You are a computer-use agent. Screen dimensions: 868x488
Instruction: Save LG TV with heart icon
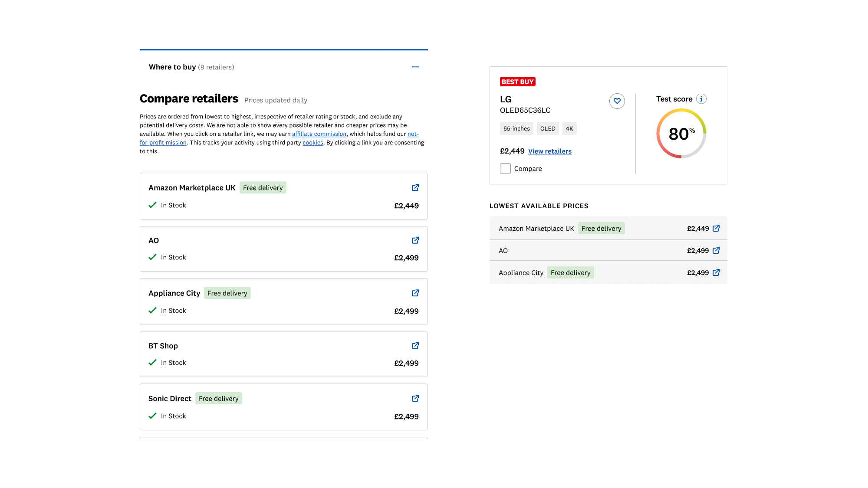(x=617, y=101)
